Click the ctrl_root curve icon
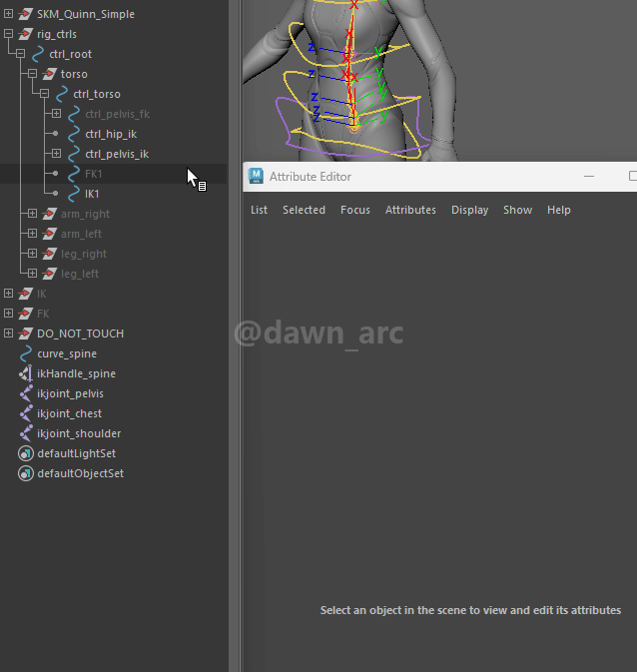 [x=38, y=54]
